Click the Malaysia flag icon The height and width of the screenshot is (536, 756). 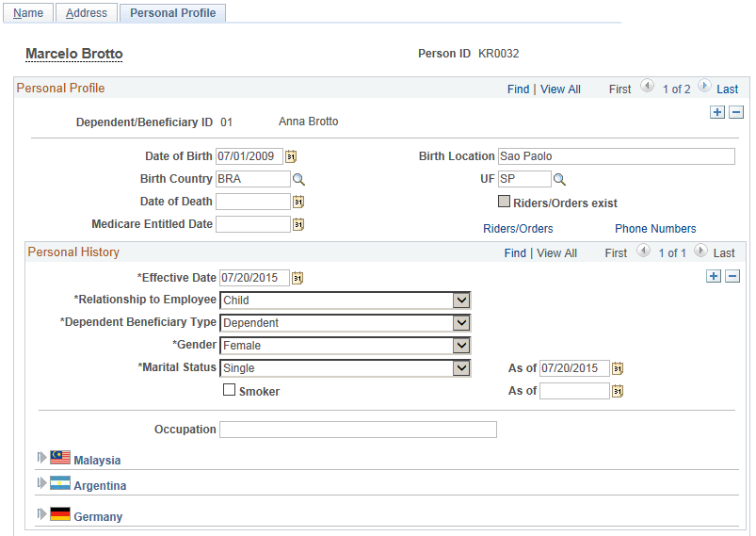tap(60, 457)
